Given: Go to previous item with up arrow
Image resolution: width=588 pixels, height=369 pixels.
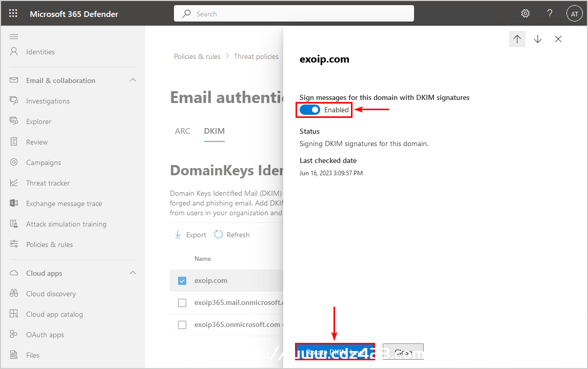Looking at the screenshot, I should (x=517, y=39).
